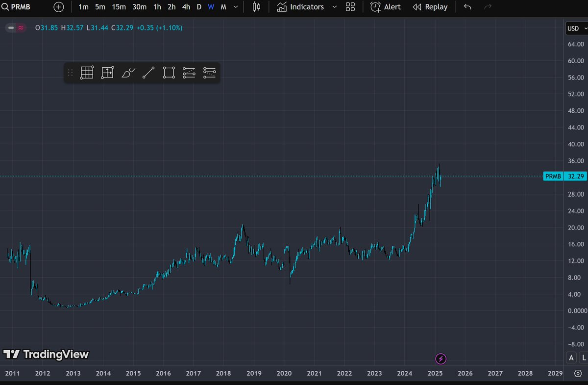Click the pink lightning bolt icon
This screenshot has width=588, height=385.
(x=441, y=359)
